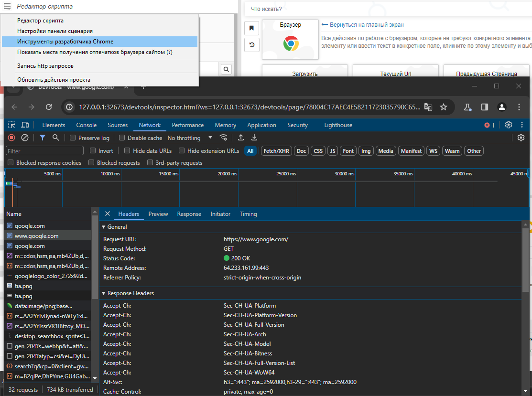Image resolution: width=532 pixels, height=396 pixels.
Task: Enable the Preserve log checkbox
Action: coord(73,138)
